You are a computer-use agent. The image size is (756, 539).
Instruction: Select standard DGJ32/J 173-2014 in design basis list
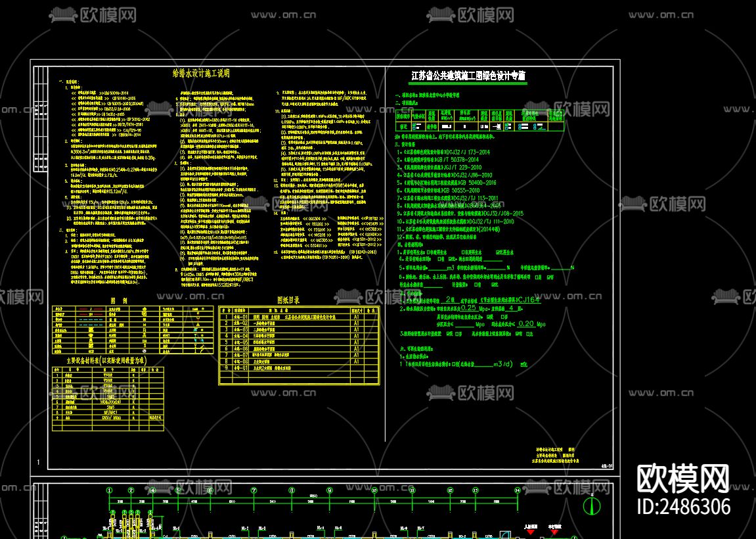pyautogui.click(x=443, y=152)
